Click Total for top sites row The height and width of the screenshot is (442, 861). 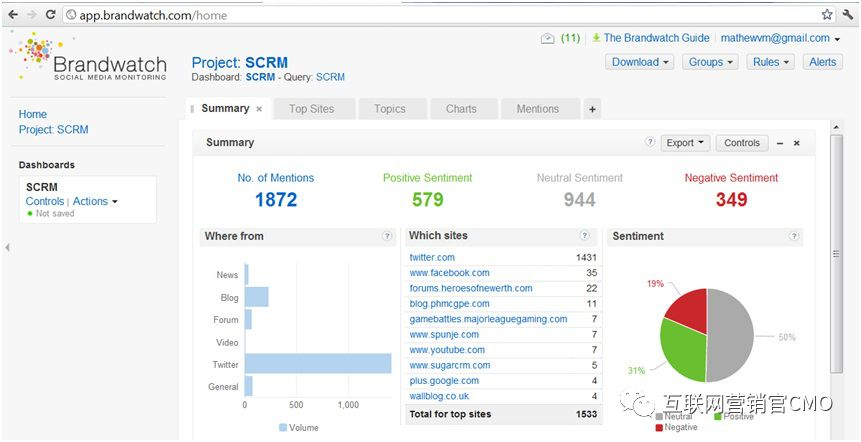(503, 414)
